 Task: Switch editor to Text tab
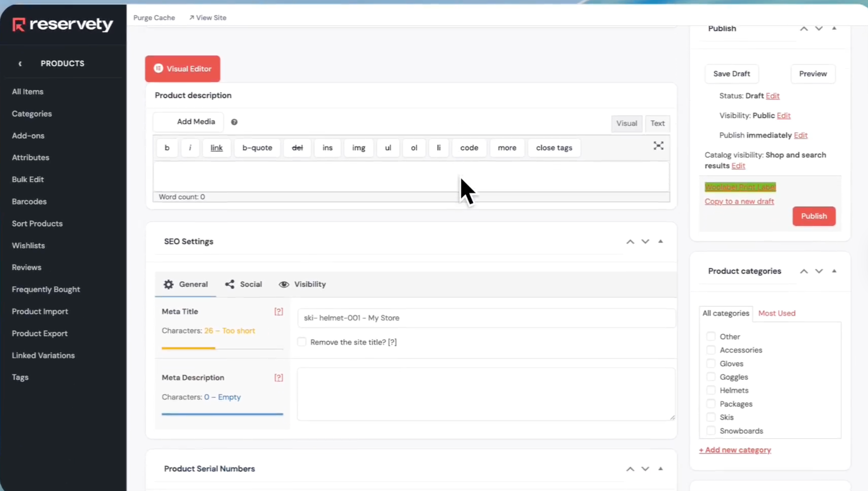coord(657,123)
